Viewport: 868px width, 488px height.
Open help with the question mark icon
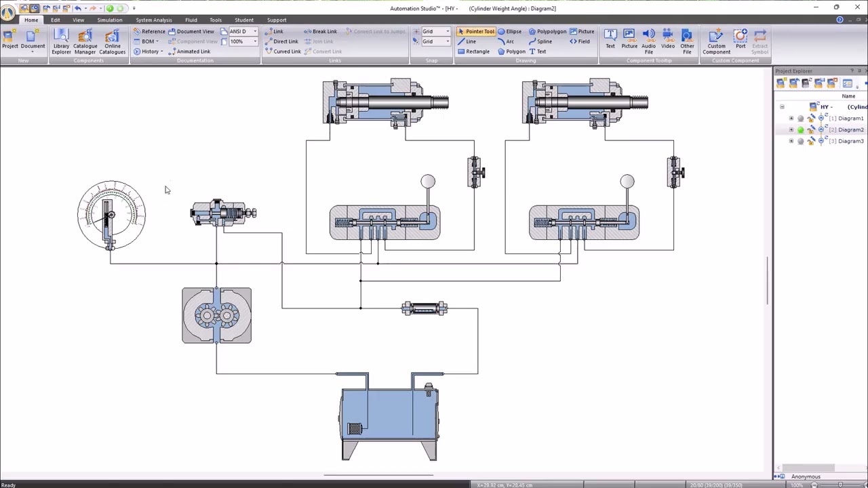[x=840, y=20]
